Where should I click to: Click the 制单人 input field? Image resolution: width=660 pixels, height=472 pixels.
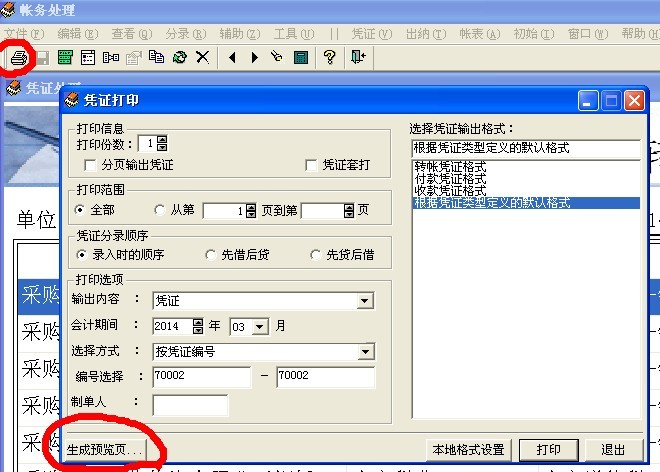click(190, 405)
